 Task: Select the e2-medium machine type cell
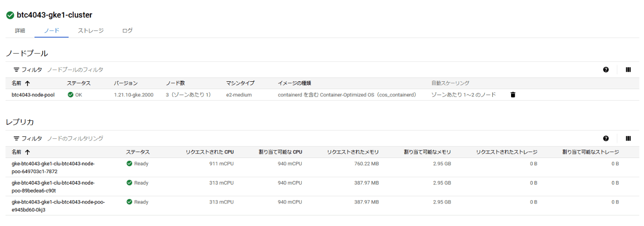pyautogui.click(x=239, y=95)
